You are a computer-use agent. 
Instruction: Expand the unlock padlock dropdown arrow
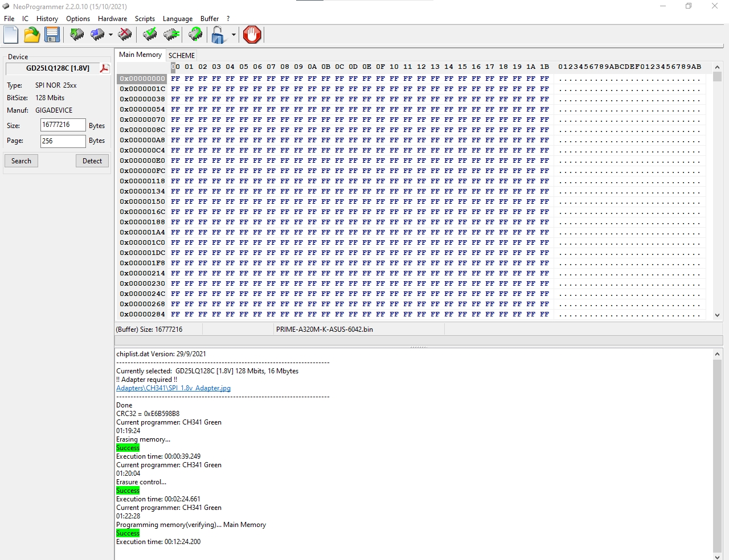pos(234,35)
